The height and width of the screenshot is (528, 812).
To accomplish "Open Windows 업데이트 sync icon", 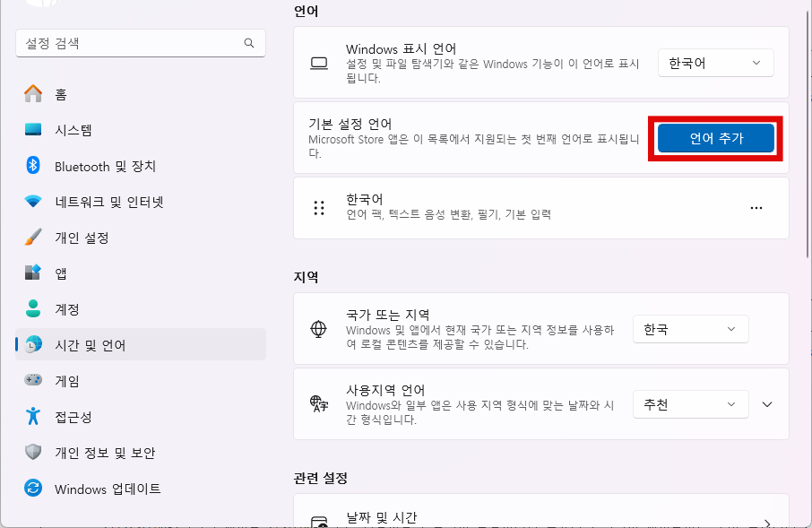I will [33, 488].
